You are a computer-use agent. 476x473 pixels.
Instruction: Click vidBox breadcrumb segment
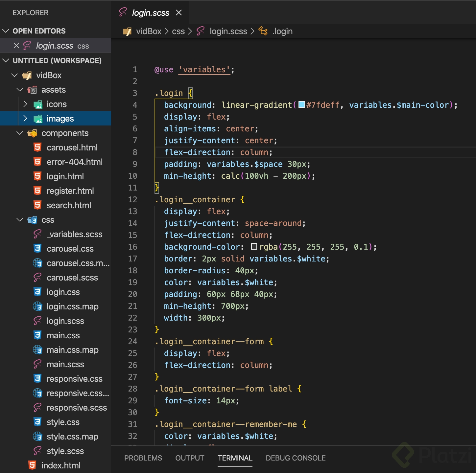(149, 31)
